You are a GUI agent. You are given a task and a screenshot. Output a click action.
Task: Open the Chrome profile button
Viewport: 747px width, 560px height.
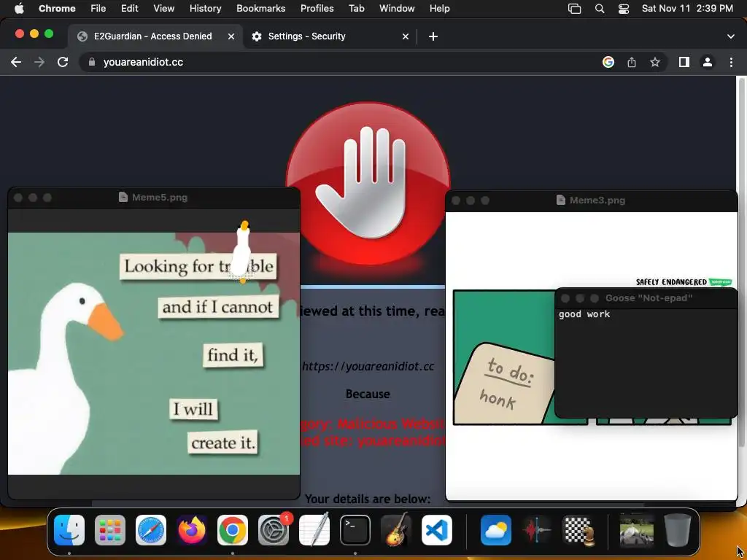coord(708,62)
